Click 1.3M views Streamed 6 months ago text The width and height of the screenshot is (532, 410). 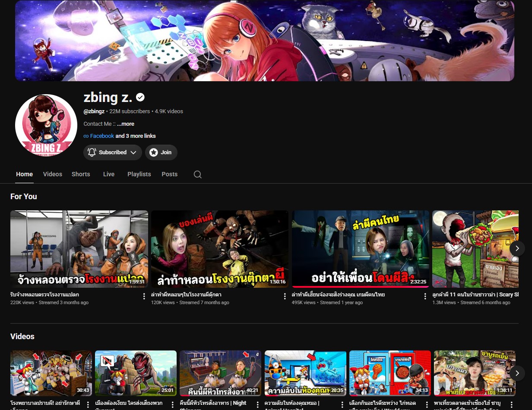(x=471, y=302)
